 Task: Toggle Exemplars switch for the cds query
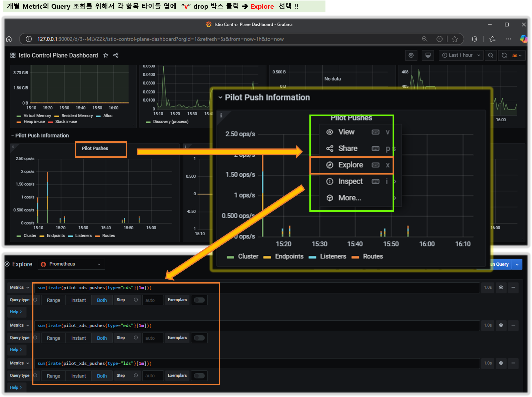pos(199,300)
